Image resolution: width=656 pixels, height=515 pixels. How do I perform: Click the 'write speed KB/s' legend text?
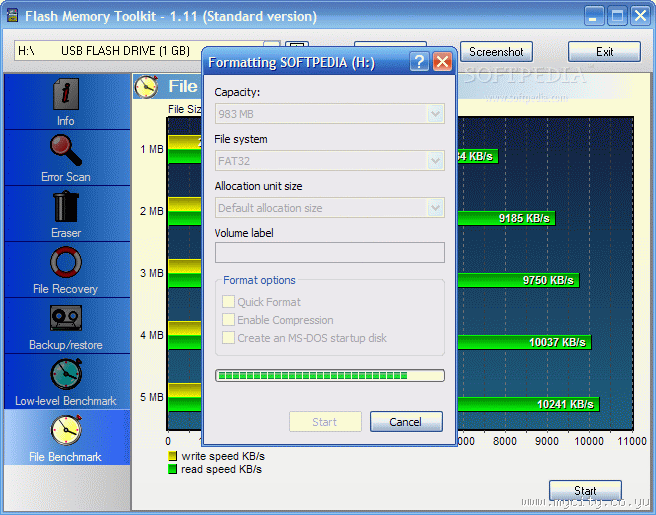click(x=223, y=456)
